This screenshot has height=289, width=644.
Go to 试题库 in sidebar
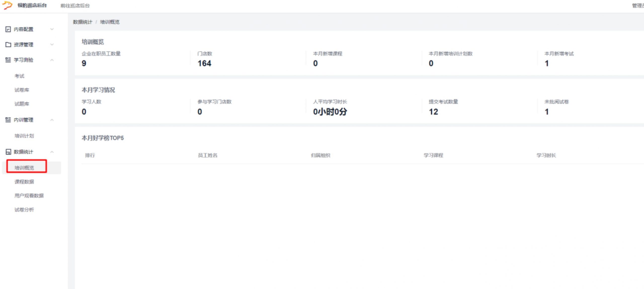pos(22,104)
